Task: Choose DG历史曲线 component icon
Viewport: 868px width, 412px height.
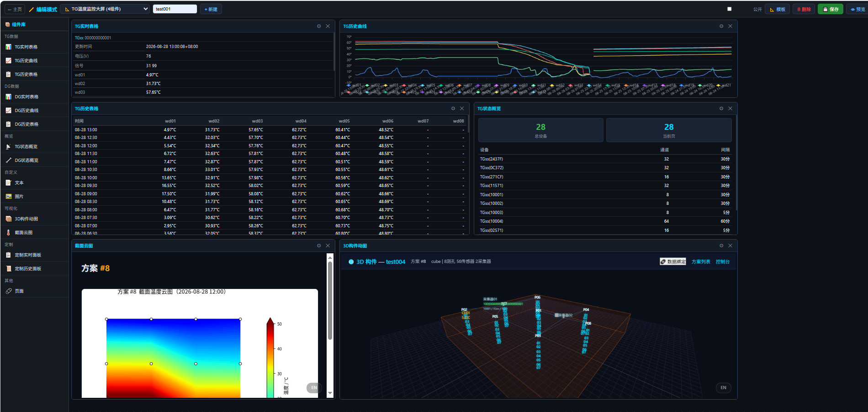Action: [8, 111]
